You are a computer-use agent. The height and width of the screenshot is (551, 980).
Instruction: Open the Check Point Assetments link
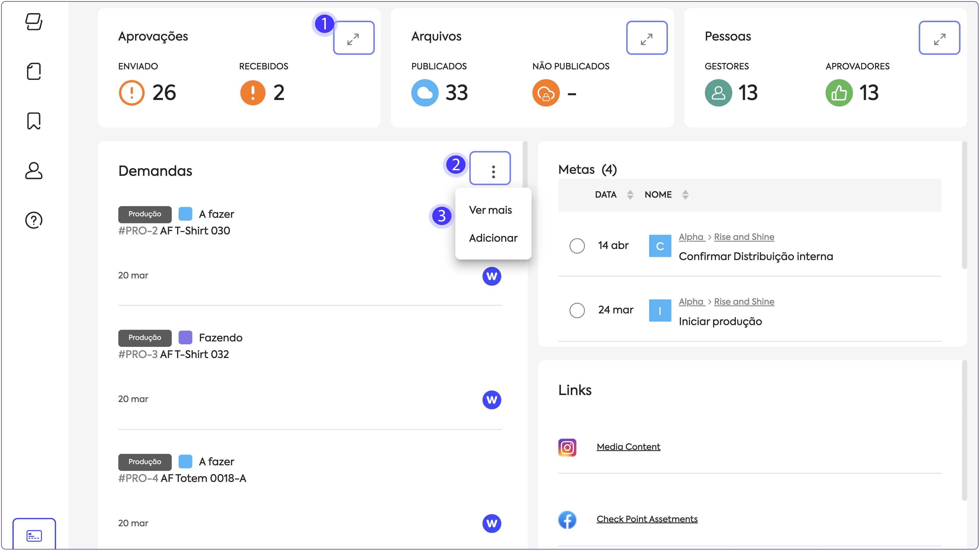(647, 519)
